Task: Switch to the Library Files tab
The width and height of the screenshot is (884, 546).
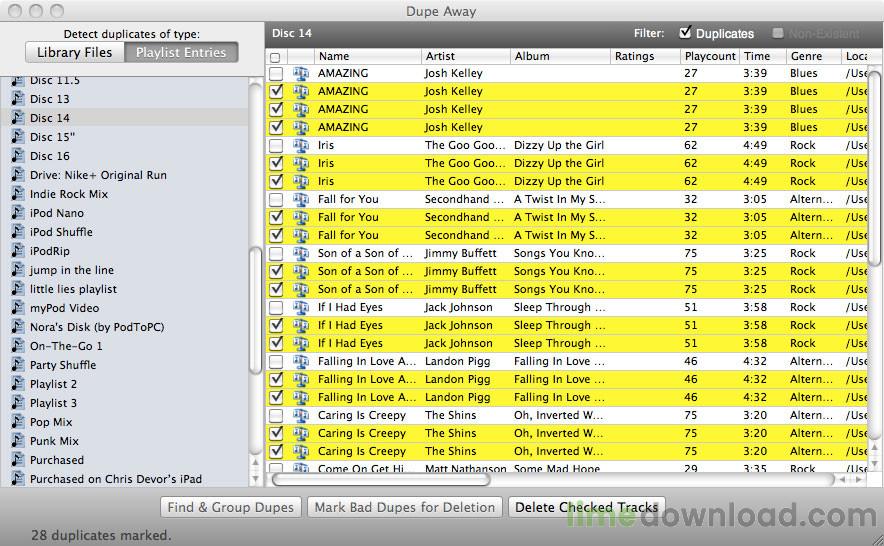Action: coord(74,52)
